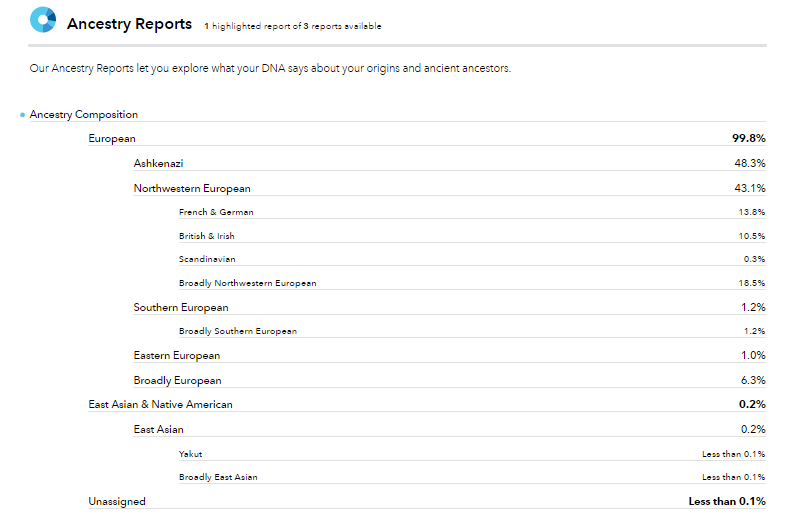Viewport: 795px width, 519px height.
Task: Click the Ancestry Reports donut chart icon
Action: click(x=43, y=20)
